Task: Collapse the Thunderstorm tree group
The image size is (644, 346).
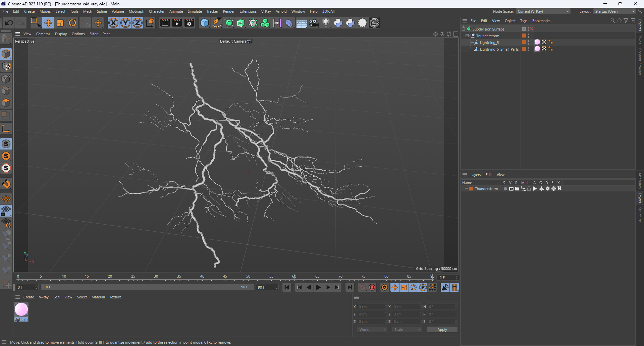Action: pyautogui.click(x=467, y=36)
